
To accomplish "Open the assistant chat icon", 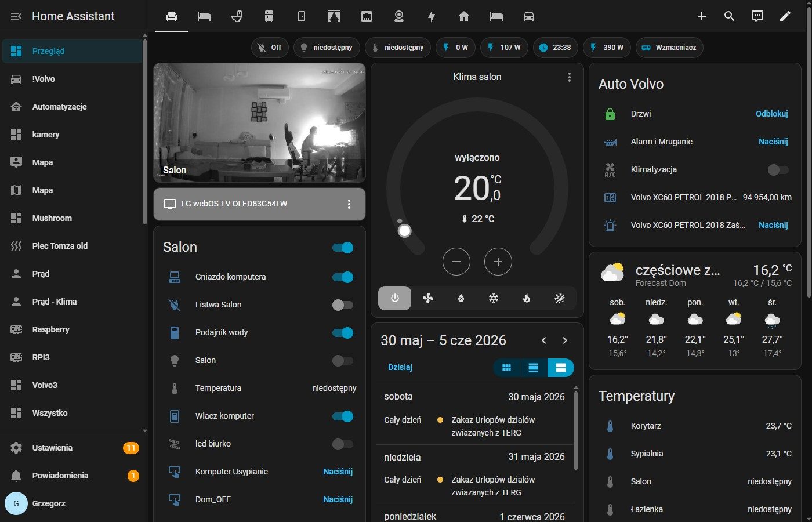I will coord(757,16).
